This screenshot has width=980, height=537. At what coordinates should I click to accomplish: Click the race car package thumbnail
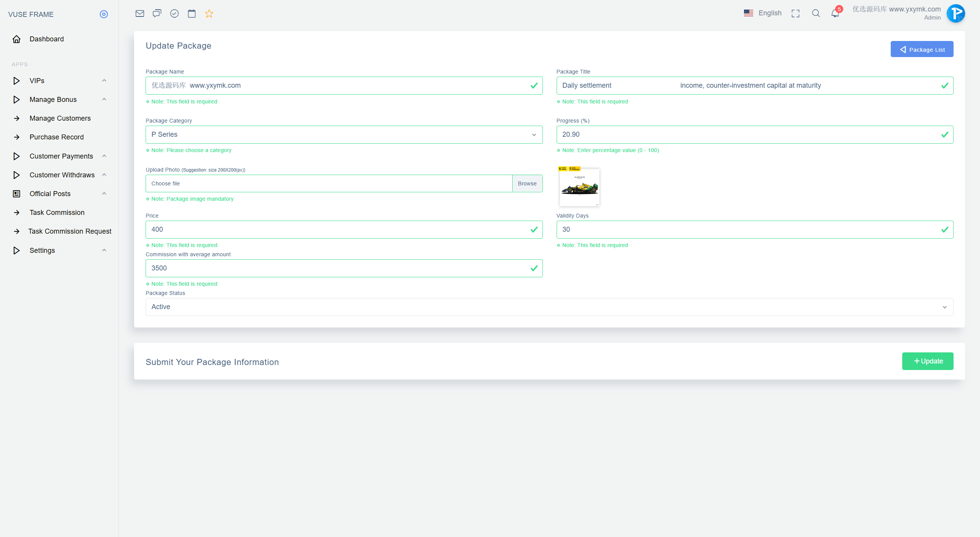pyautogui.click(x=579, y=187)
